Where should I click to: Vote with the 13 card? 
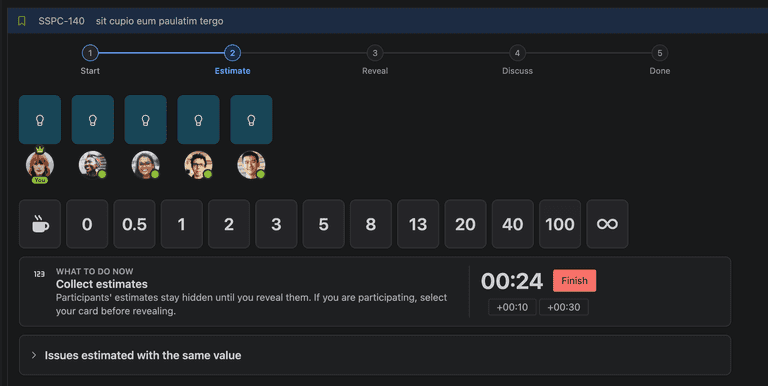[x=418, y=224]
